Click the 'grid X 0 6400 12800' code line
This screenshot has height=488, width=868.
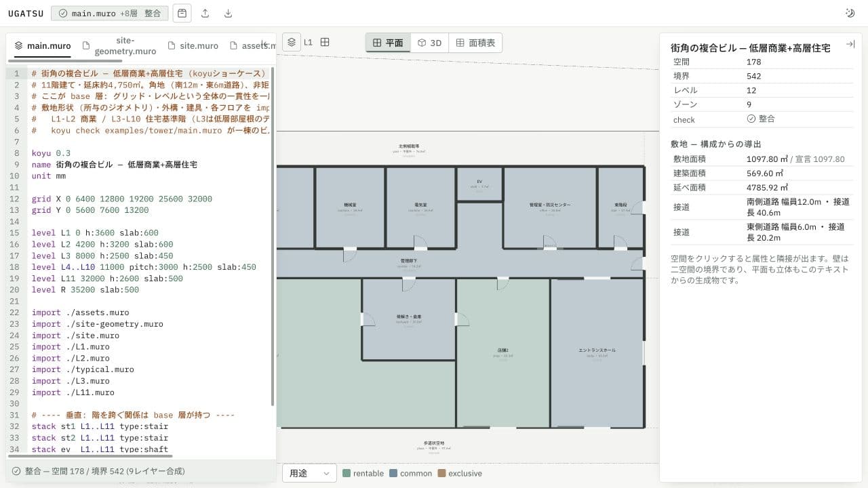[x=121, y=199]
